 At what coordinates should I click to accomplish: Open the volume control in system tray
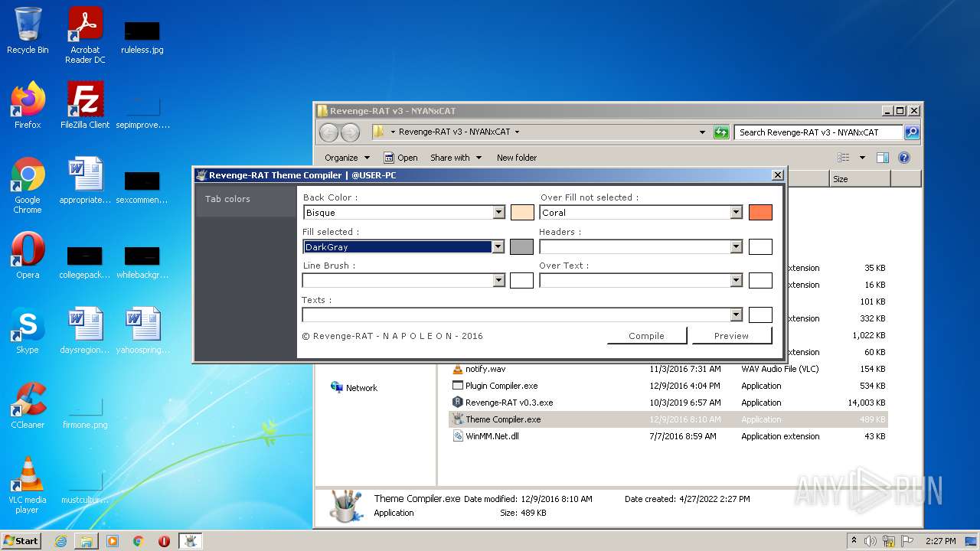click(x=871, y=541)
